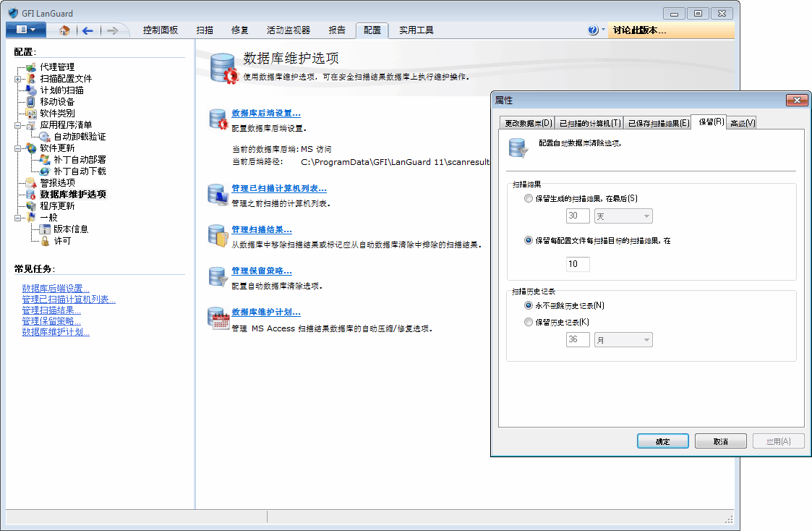Open 数据库后端设置 link in main pane
Image resolution: width=812 pixels, height=531 pixels.
[265, 113]
